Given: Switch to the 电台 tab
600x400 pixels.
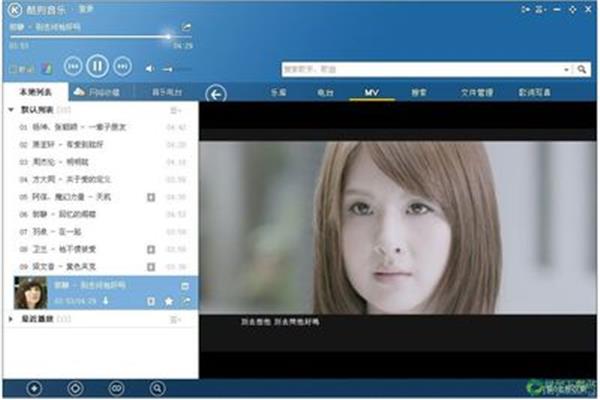Looking at the screenshot, I should click(x=325, y=92).
